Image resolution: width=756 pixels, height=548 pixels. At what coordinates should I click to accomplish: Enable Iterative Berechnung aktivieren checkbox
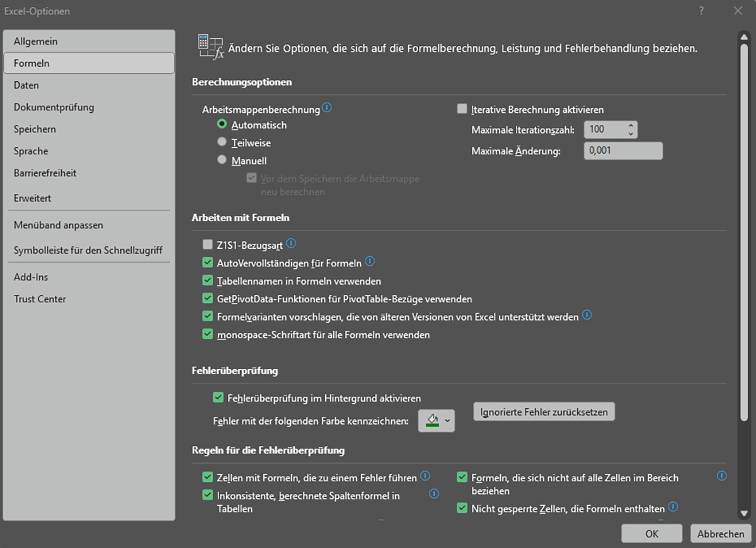(x=462, y=109)
